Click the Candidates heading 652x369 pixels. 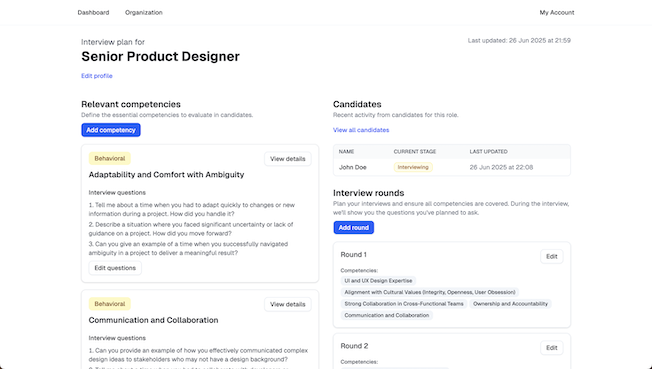click(x=357, y=104)
